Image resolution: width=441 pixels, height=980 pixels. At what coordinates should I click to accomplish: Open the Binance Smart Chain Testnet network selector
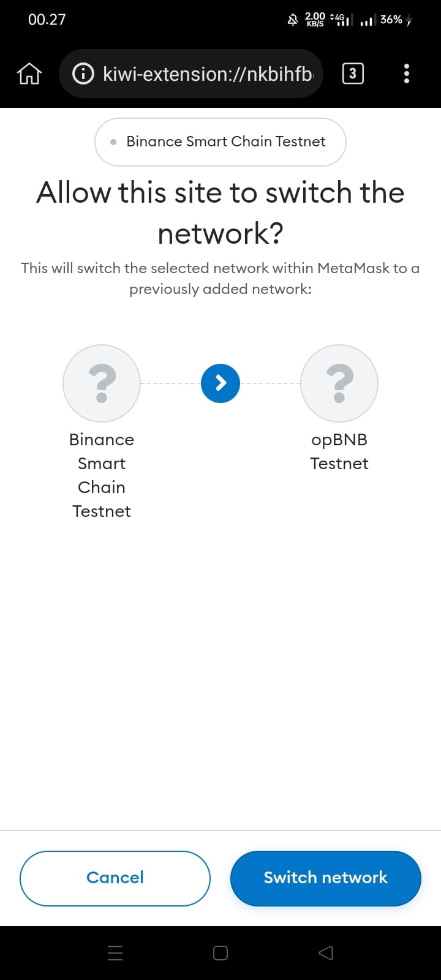221,142
